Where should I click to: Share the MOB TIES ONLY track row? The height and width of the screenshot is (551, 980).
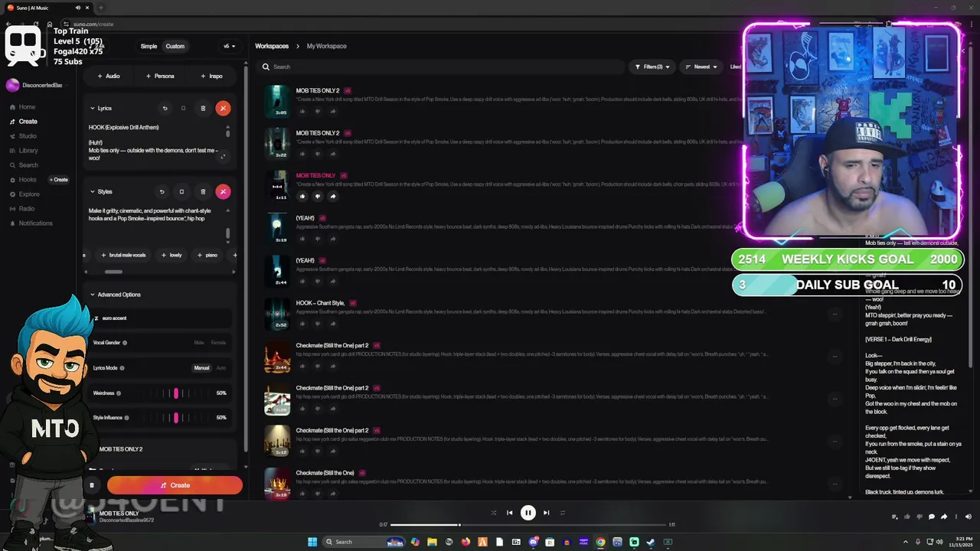[x=332, y=196]
